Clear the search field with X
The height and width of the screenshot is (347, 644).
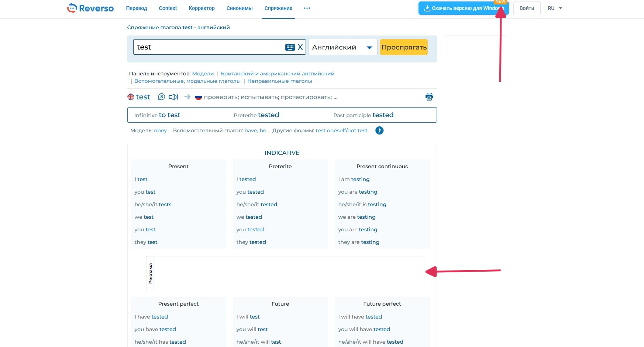(x=300, y=47)
